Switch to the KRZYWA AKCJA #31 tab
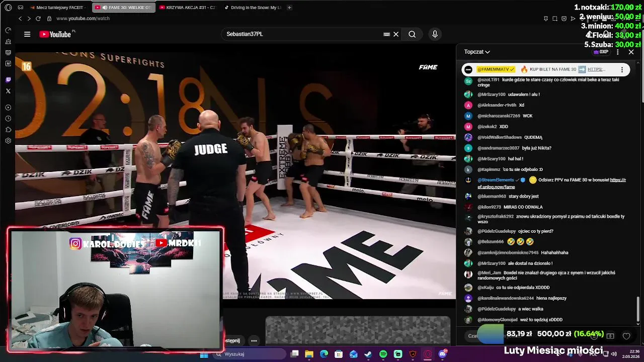The image size is (644, 362). 188,8
